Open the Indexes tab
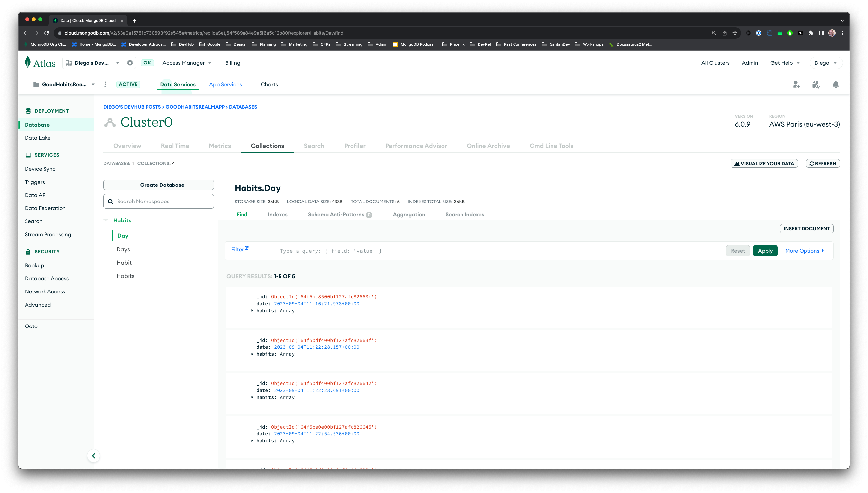The width and height of the screenshot is (868, 493). [x=277, y=214]
